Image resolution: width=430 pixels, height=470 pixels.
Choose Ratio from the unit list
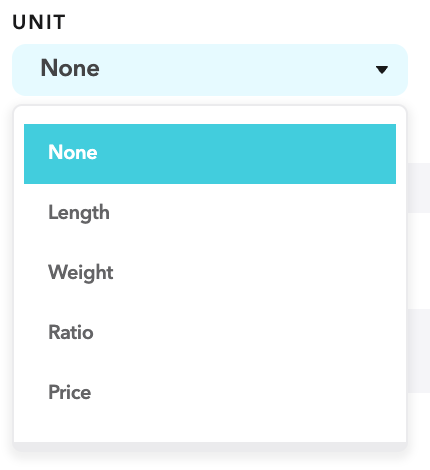[x=210, y=332]
